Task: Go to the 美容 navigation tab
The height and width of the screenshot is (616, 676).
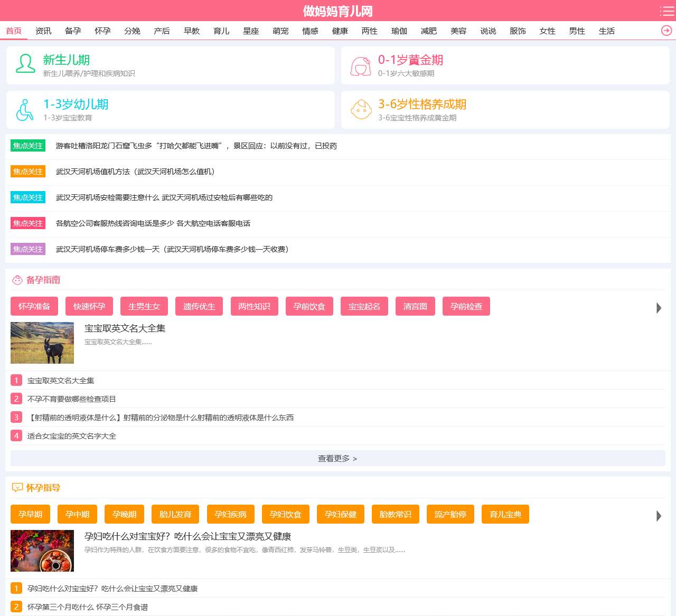Action: click(x=458, y=31)
